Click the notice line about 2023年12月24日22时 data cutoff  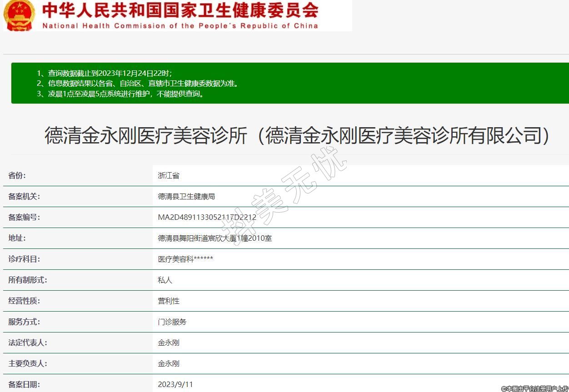tap(105, 73)
